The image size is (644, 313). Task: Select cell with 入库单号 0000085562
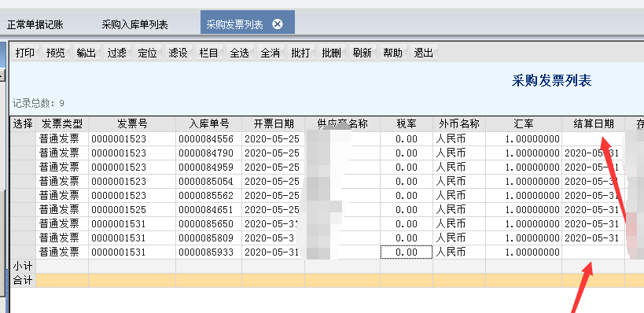click(208, 196)
